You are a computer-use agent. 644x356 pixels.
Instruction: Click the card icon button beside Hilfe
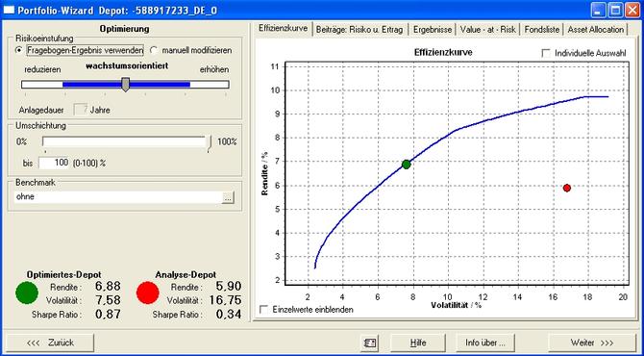point(371,343)
